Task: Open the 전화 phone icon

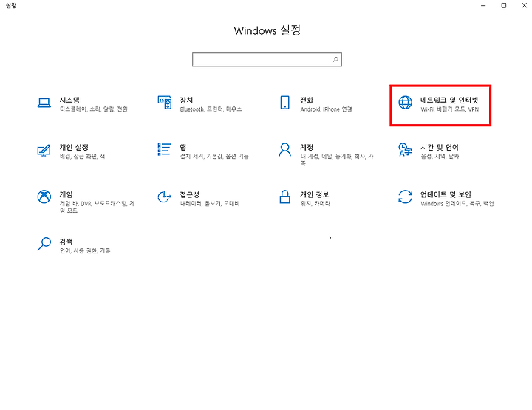Action: (x=285, y=103)
